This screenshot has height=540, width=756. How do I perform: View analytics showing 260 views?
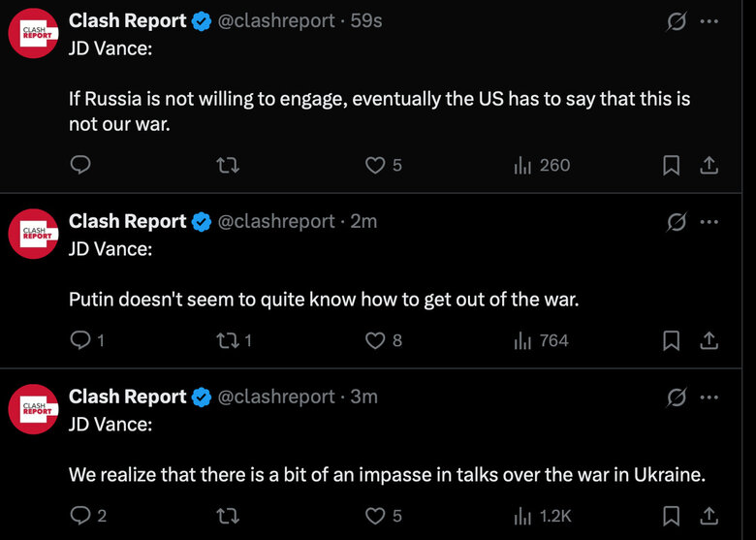[x=542, y=166]
